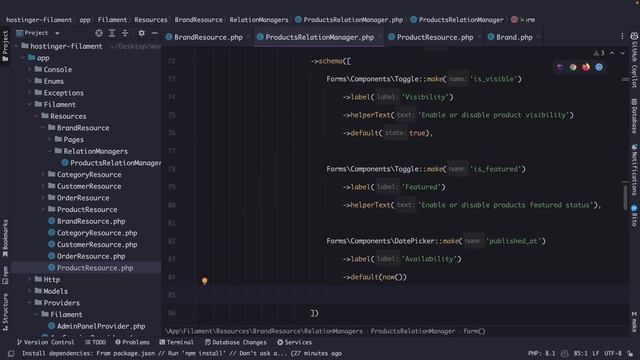Collapse the Providers folder

pos(29,303)
